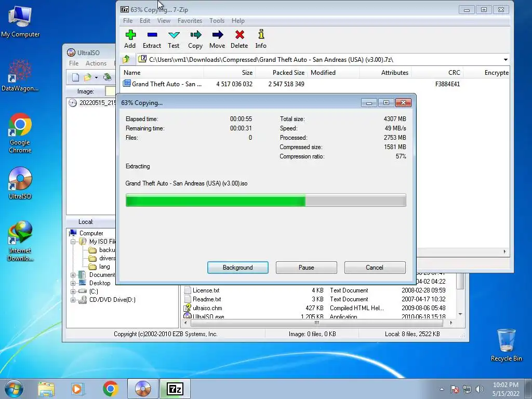The width and height of the screenshot is (532, 399).
Task: Open the dropdown arrow beside UltraISO Open icon
Action: (96, 78)
